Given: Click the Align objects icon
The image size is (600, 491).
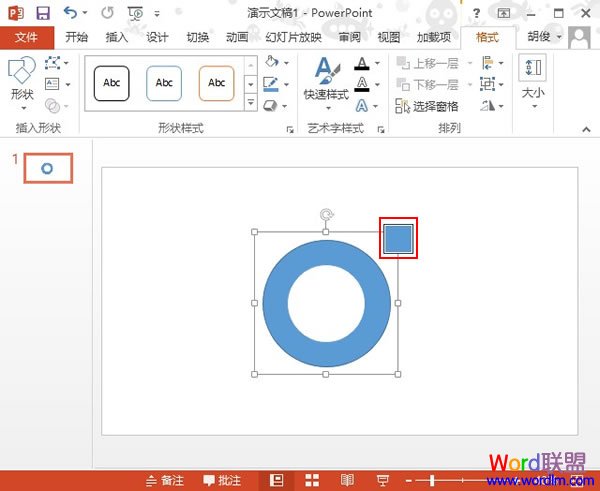Looking at the screenshot, I should point(488,63).
